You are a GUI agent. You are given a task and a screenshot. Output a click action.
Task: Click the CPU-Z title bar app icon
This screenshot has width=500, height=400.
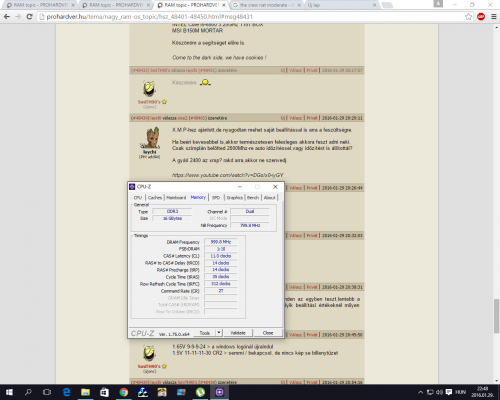click(132, 187)
